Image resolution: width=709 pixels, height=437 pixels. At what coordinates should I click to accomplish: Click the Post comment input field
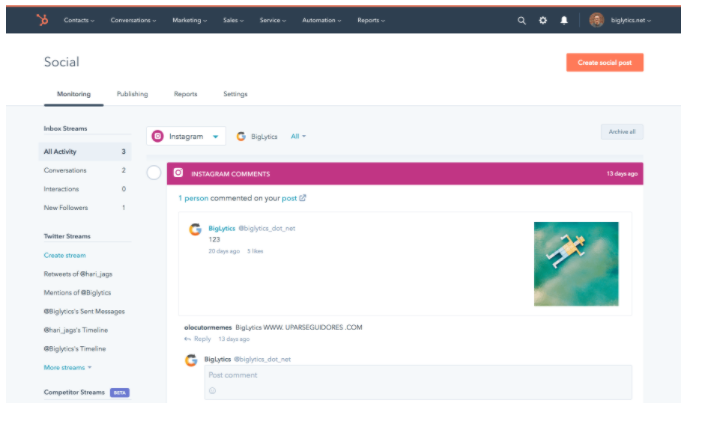pyautogui.click(x=418, y=382)
